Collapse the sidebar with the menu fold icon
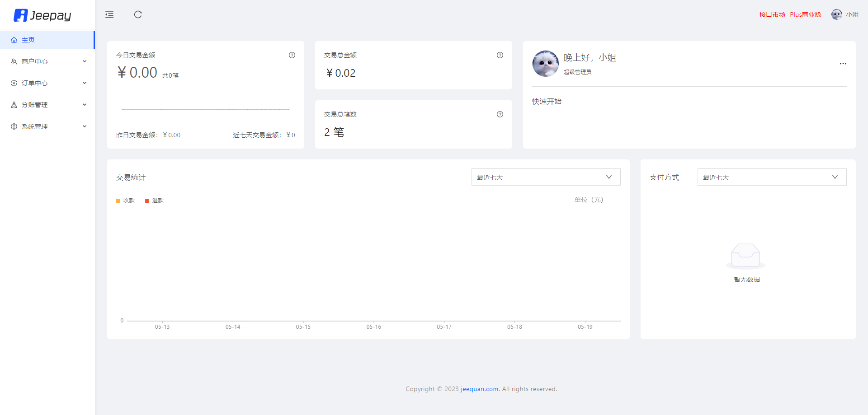Image resolution: width=868 pixels, height=415 pixels. [x=109, y=14]
